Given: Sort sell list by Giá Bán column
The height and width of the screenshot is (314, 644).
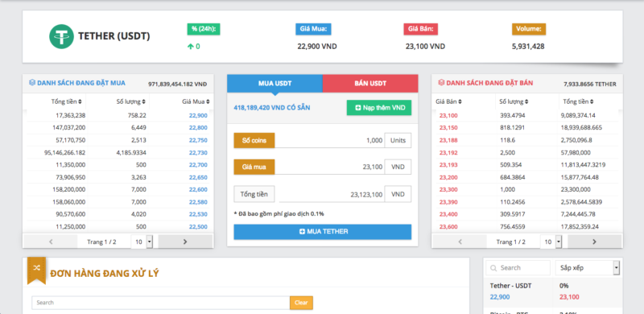Looking at the screenshot, I should coord(448,101).
